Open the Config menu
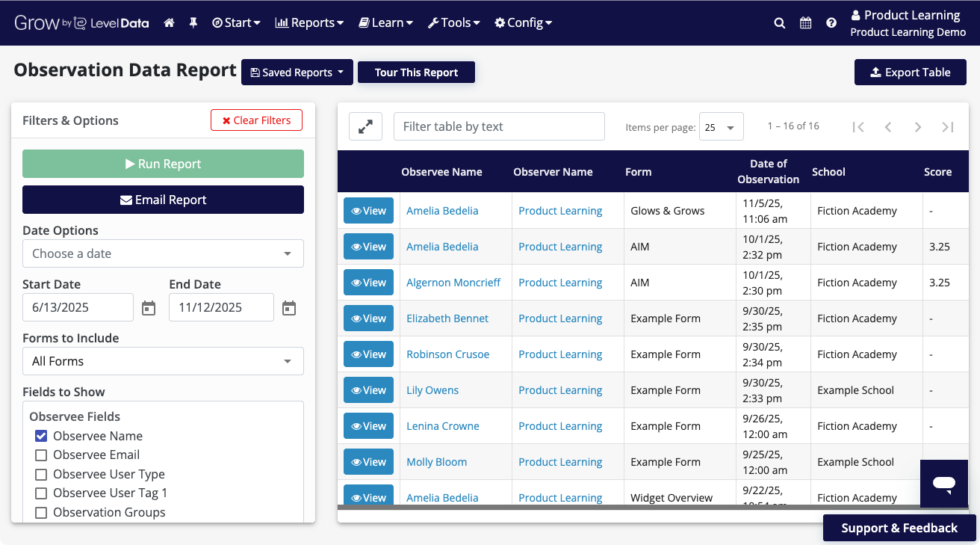Image resolution: width=980 pixels, height=545 pixels. 523,23
